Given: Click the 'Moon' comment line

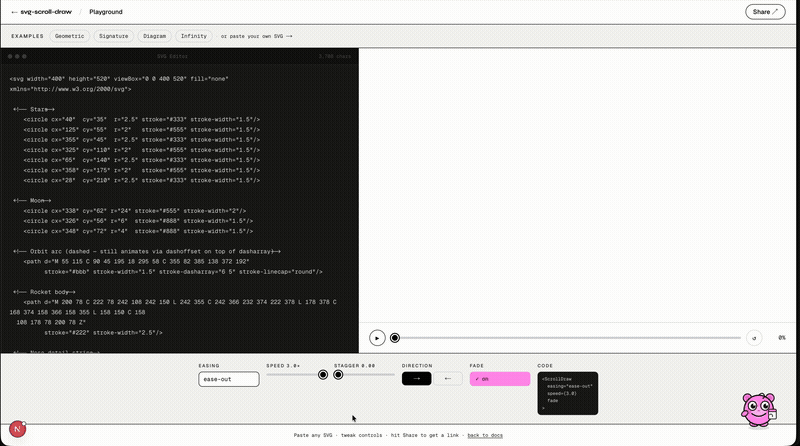Looking at the screenshot, I should pyautogui.click(x=32, y=201).
